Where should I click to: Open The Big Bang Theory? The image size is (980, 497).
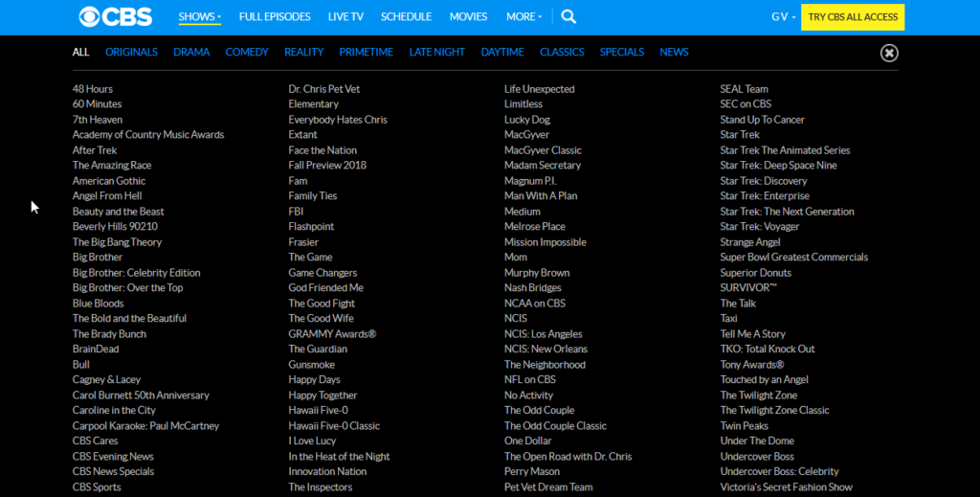(117, 242)
